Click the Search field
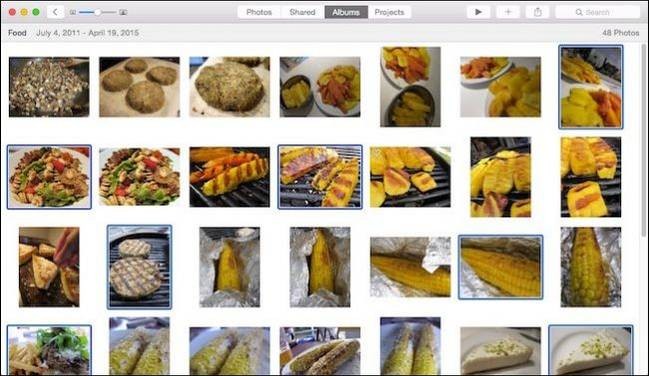This screenshot has width=649, height=376. (598, 12)
